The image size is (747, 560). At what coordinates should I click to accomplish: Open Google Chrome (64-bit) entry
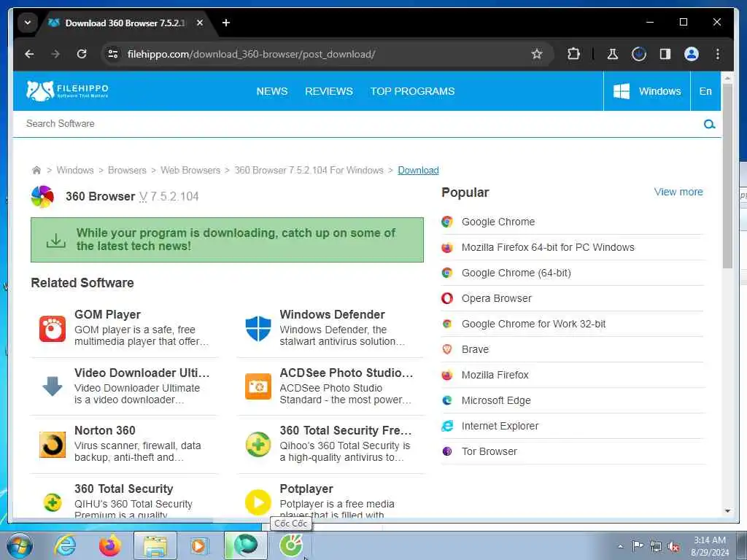click(516, 273)
